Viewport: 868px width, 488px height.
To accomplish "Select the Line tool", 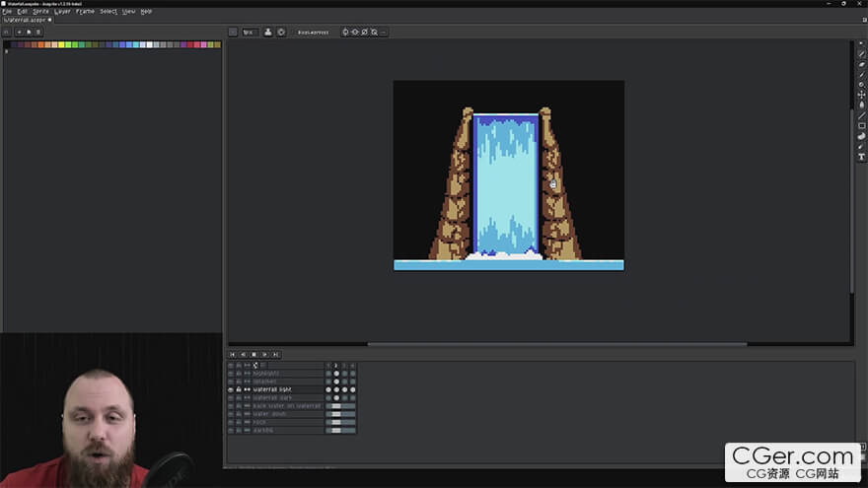I will pos(861,115).
